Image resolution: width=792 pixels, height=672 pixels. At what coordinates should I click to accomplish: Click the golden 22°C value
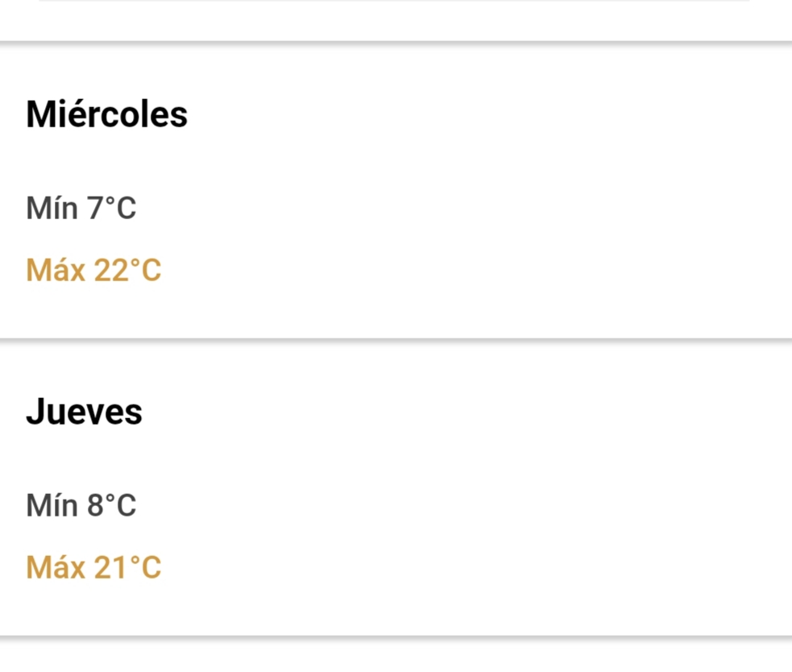tap(128, 271)
